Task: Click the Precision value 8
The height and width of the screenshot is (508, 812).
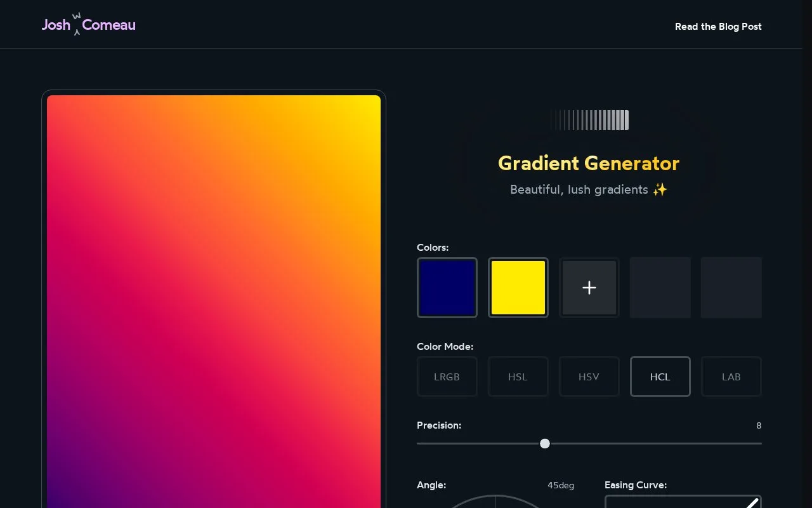Action: 759,425
